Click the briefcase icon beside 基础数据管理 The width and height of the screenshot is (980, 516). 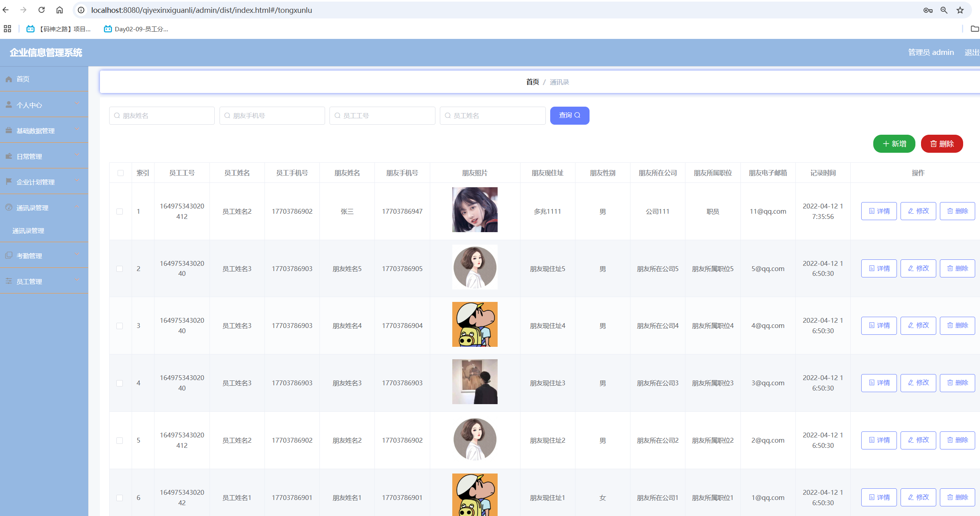(x=9, y=130)
